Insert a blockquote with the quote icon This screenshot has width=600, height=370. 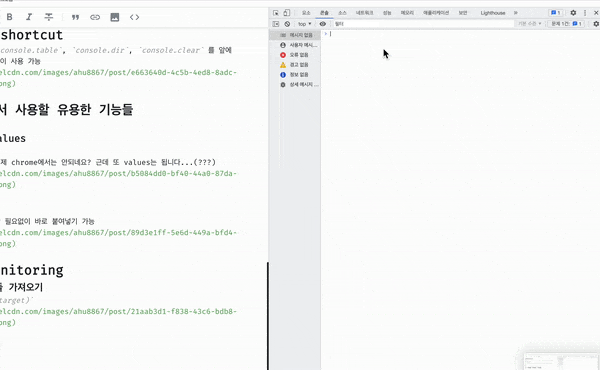tap(75, 17)
